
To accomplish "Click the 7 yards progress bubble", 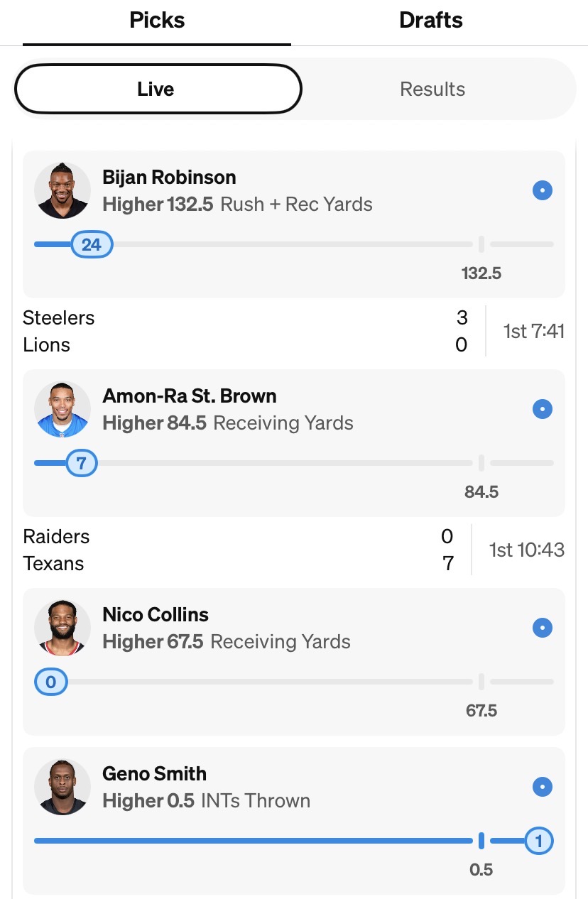I will pos(82,464).
